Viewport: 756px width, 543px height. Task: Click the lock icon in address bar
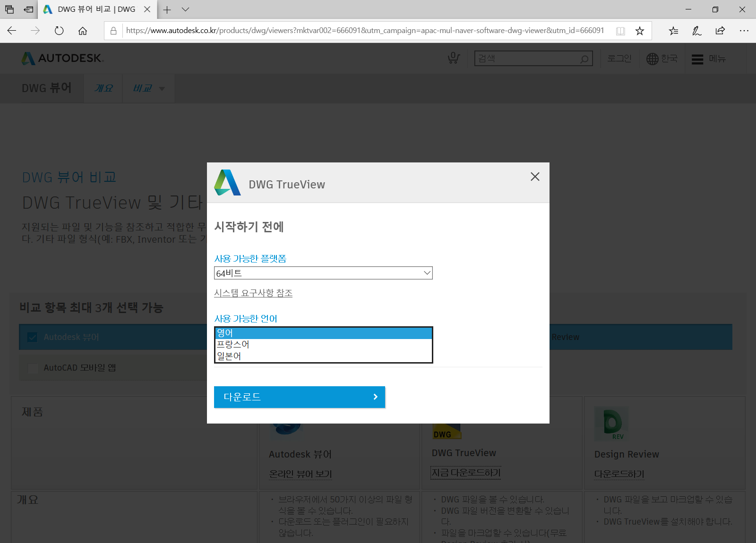(x=113, y=31)
